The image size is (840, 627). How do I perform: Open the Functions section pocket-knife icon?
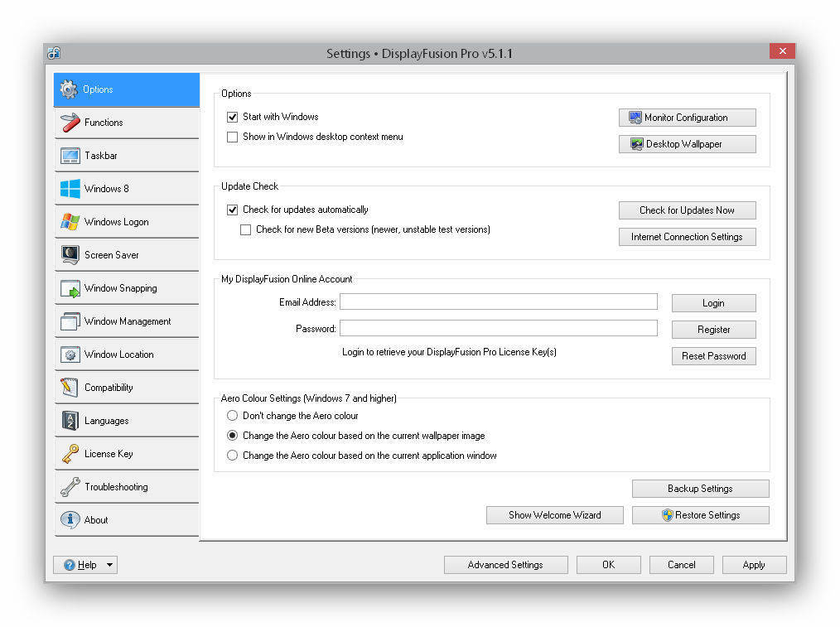[x=70, y=123]
